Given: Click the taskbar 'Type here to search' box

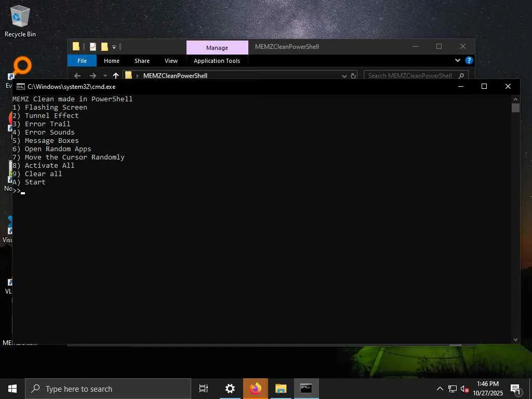Looking at the screenshot, I should (108, 389).
